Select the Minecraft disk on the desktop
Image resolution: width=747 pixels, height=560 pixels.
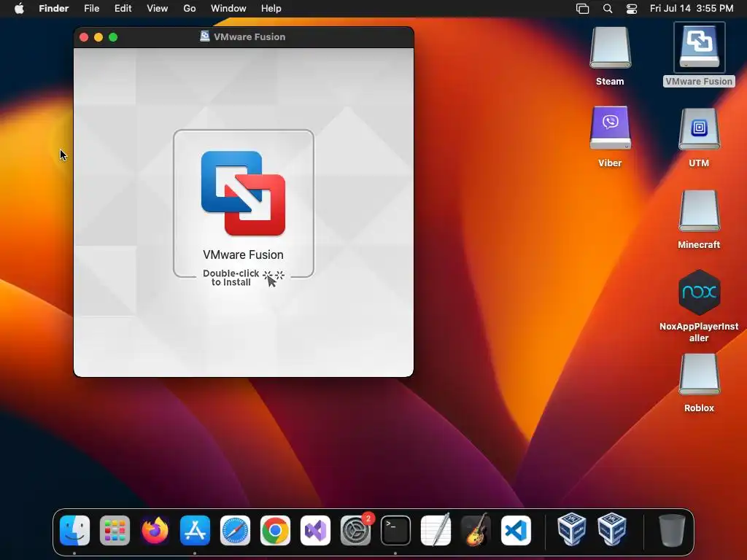click(699, 211)
